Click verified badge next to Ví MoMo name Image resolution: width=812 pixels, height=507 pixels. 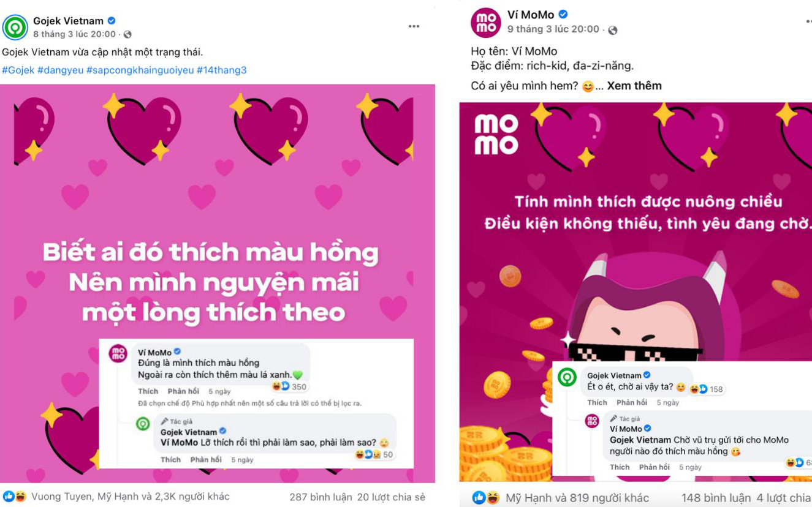click(563, 15)
